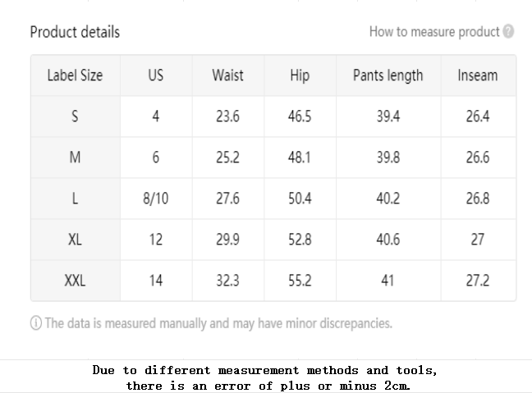
Task: Click the Inseam column header
Action: coord(478,75)
